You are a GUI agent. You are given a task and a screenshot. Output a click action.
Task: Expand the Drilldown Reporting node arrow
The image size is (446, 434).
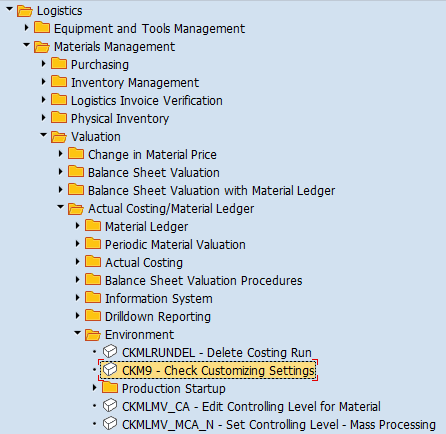(x=78, y=315)
